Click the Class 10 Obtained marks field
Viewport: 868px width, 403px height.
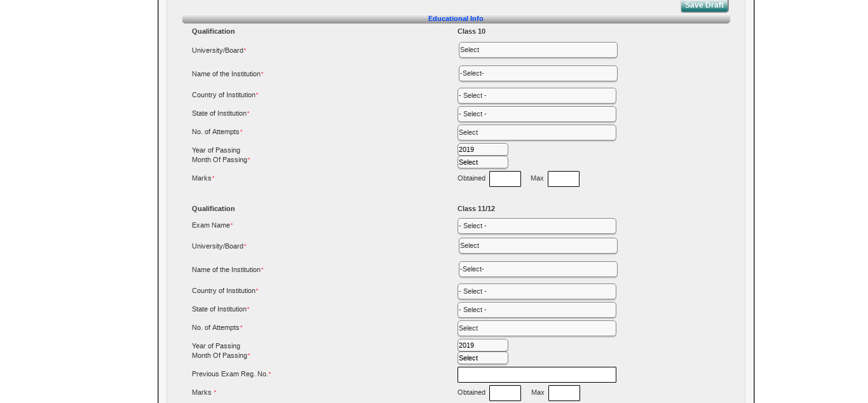(x=505, y=179)
